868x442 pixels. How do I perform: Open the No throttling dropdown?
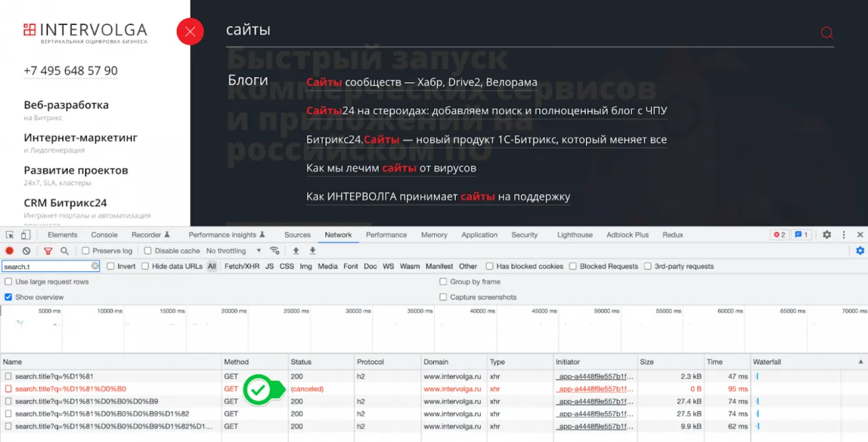pyautogui.click(x=233, y=251)
